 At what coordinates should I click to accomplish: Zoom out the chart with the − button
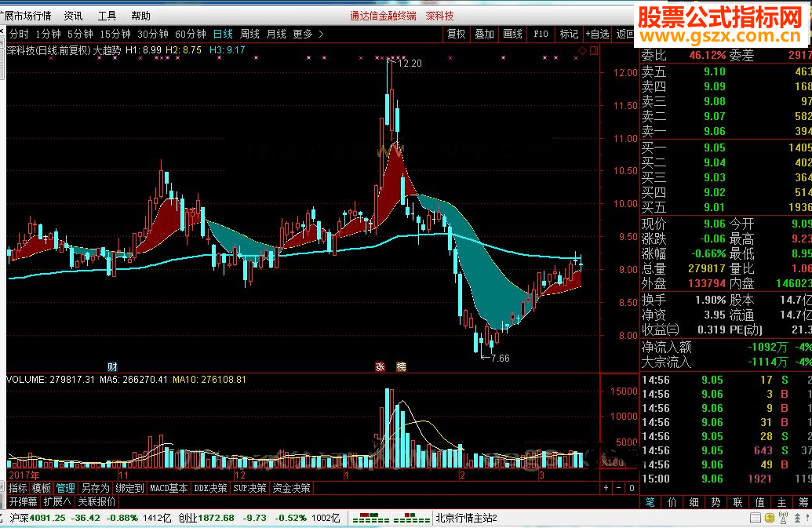[619, 488]
